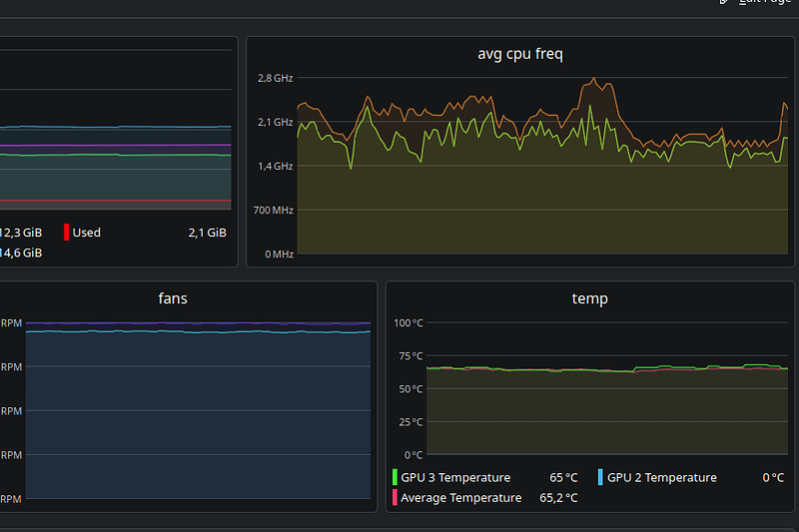Click the '0 MHz' axis label
The image size is (799, 532).
[x=280, y=255]
